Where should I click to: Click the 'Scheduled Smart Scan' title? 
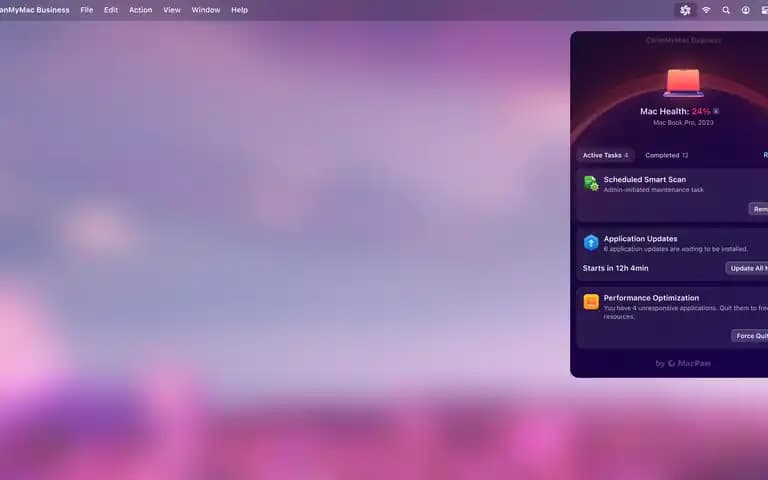[x=645, y=179]
